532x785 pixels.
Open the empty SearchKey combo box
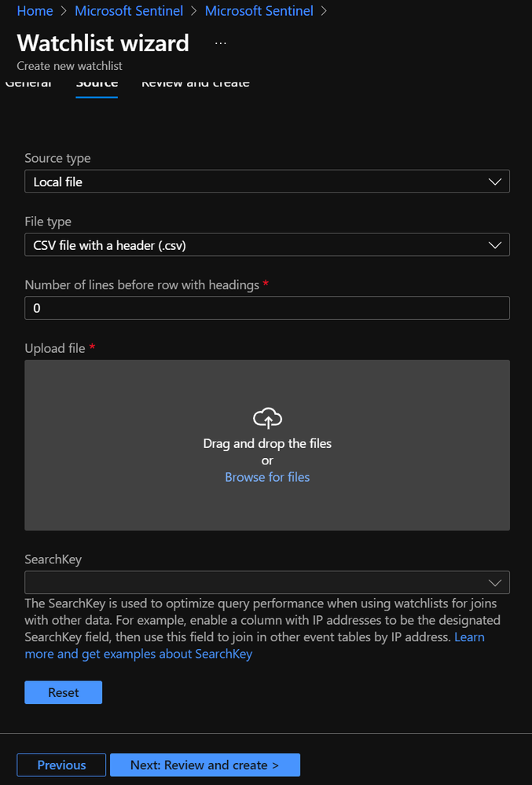click(x=251, y=582)
